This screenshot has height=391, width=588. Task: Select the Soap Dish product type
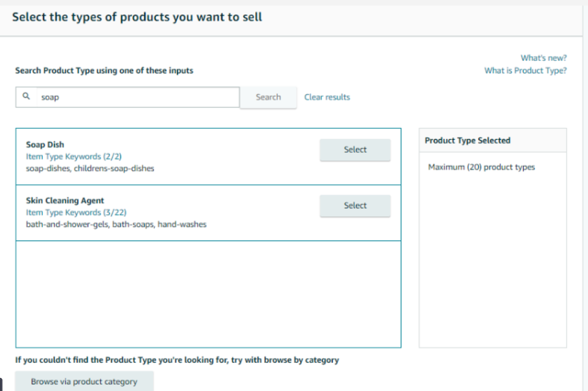[x=355, y=150]
